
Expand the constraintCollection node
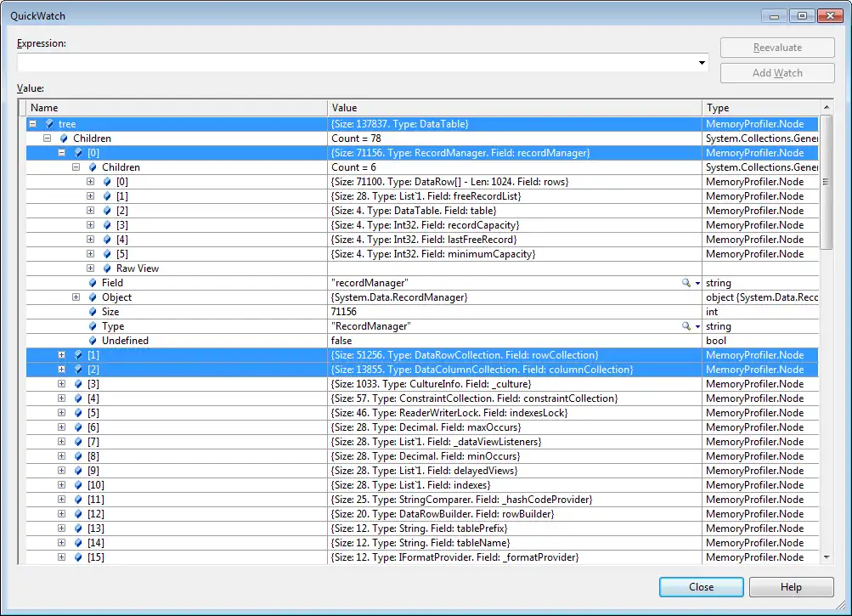pos(61,398)
